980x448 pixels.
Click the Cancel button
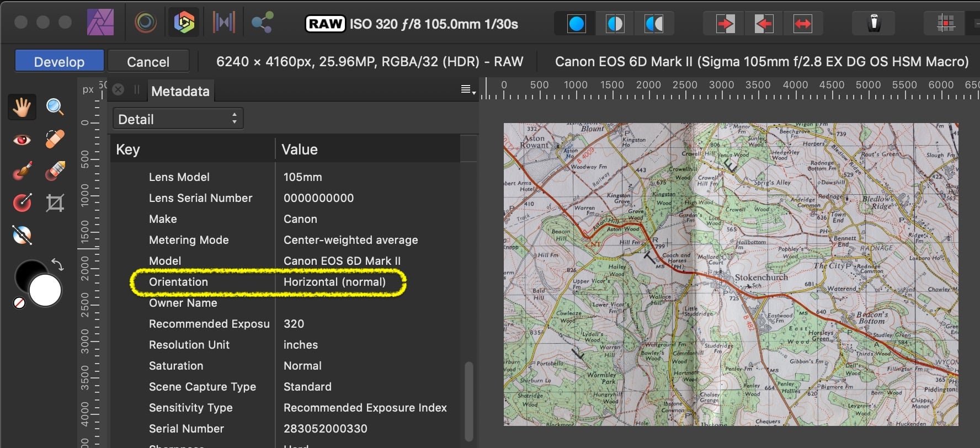(x=148, y=61)
